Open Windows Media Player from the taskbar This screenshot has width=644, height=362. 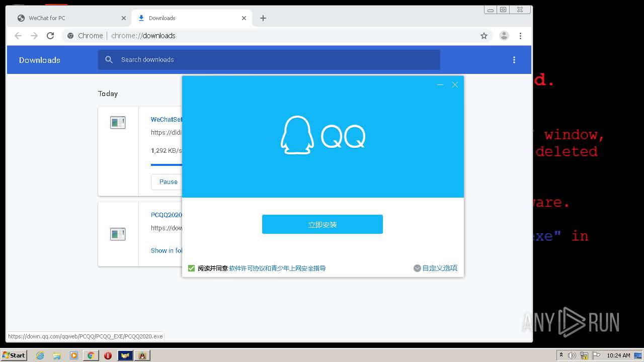[74, 355]
